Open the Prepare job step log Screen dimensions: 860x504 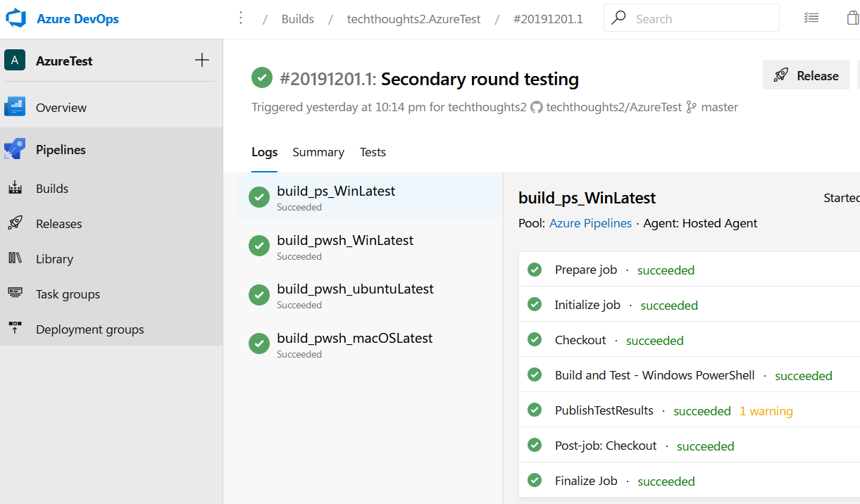[690, 270]
